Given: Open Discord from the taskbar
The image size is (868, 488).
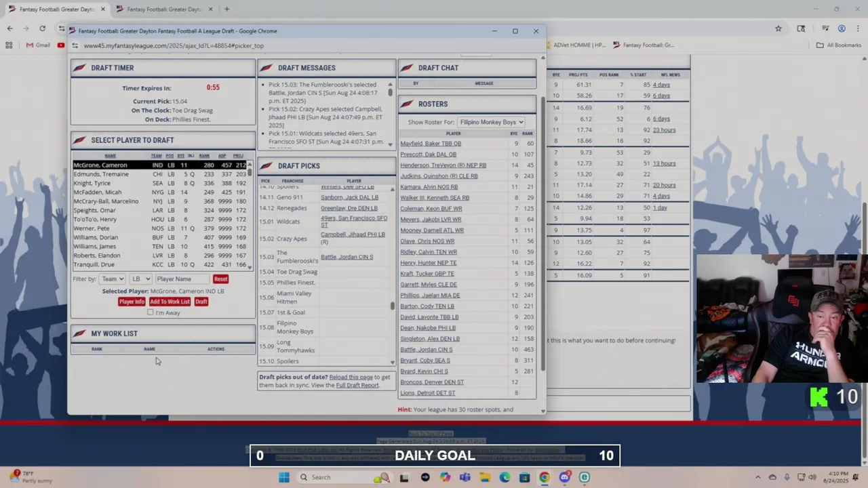Looking at the screenshot, I should pyautogui.click(x=564, y=477).
